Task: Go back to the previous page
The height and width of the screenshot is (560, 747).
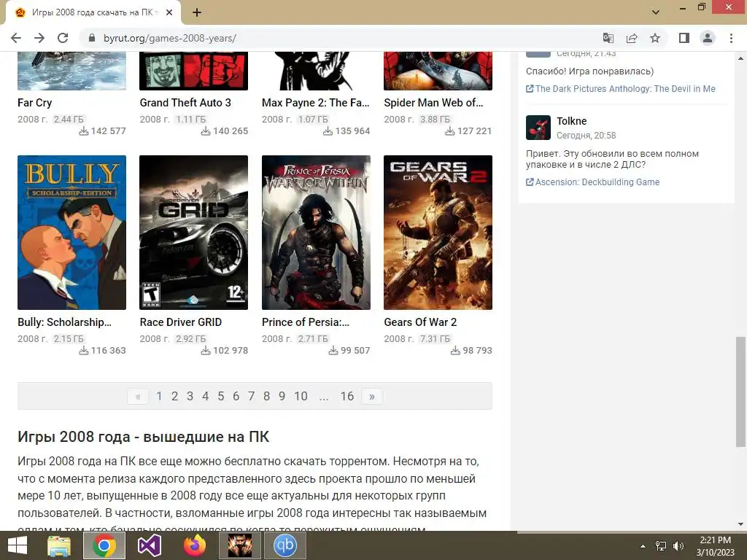Action: pos(16,38)
